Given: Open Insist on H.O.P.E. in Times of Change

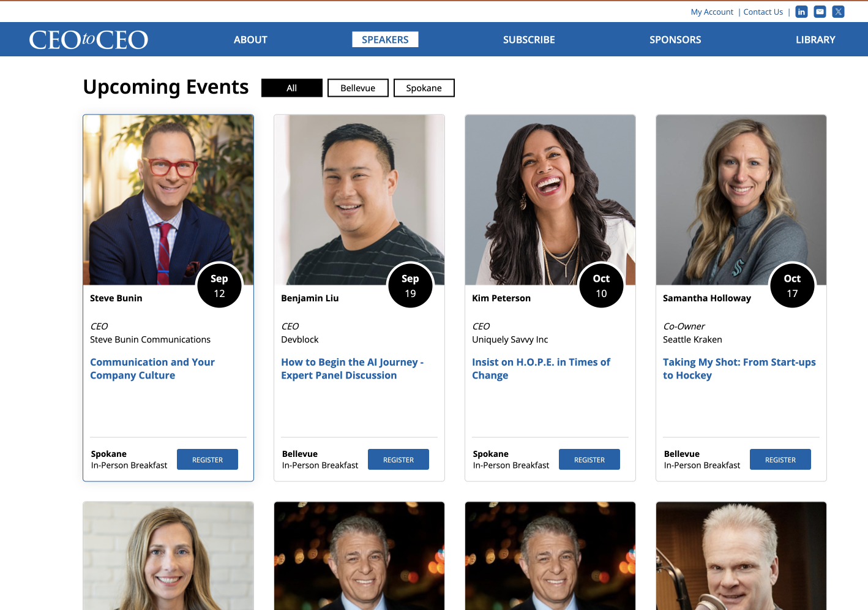Looking at the screenshot, I should [x=541, y=369].
